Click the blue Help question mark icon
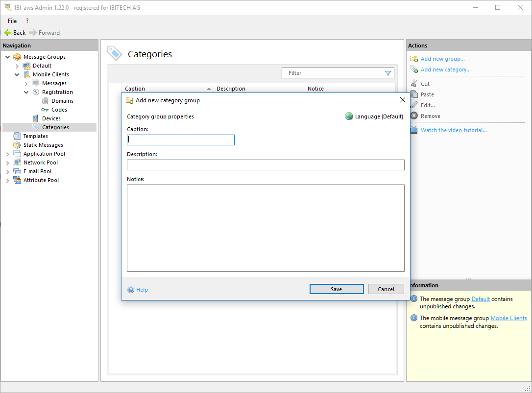 [131, 290]
